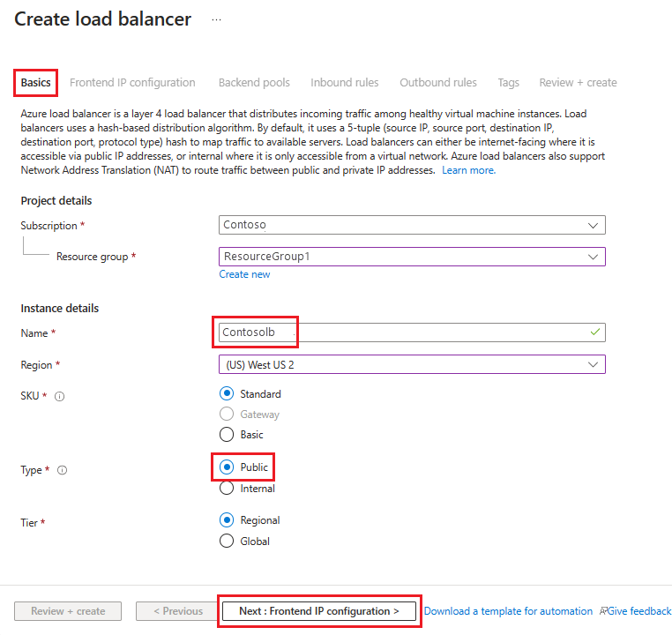Image resolution: width=672 pixels, height=635 pixels.
Task: Click the Create load balancer page title
Action: [103, 19]
